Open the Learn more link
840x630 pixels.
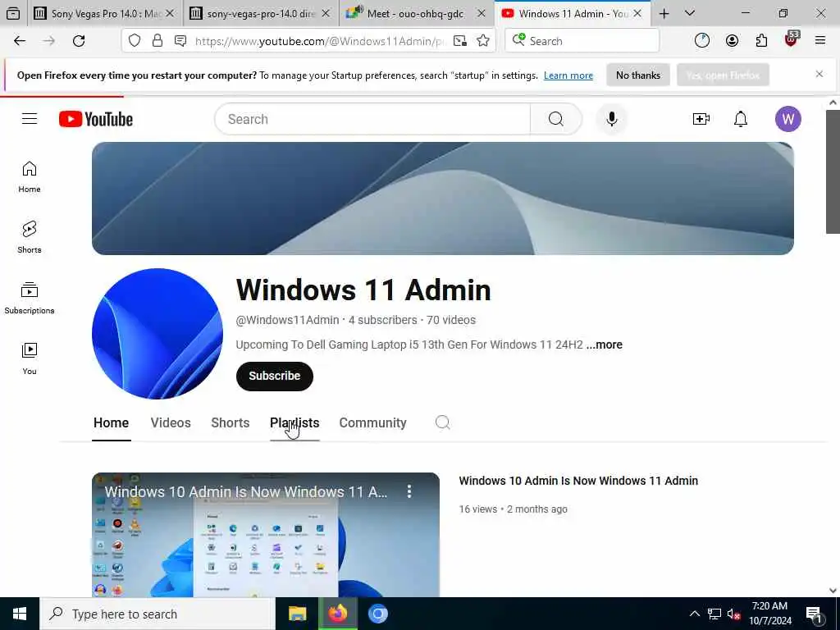click(x=568, y=75)
